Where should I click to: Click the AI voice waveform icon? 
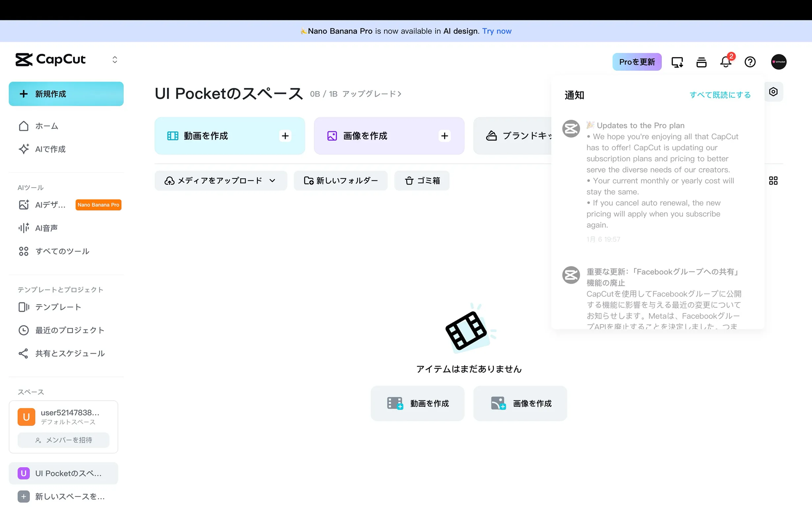click(23, 228)
